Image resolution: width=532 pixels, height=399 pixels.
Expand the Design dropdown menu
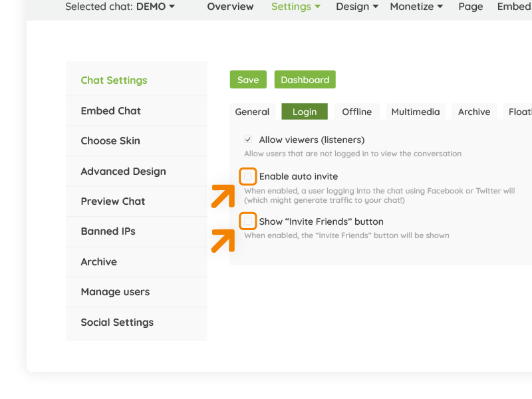(357, 7)
